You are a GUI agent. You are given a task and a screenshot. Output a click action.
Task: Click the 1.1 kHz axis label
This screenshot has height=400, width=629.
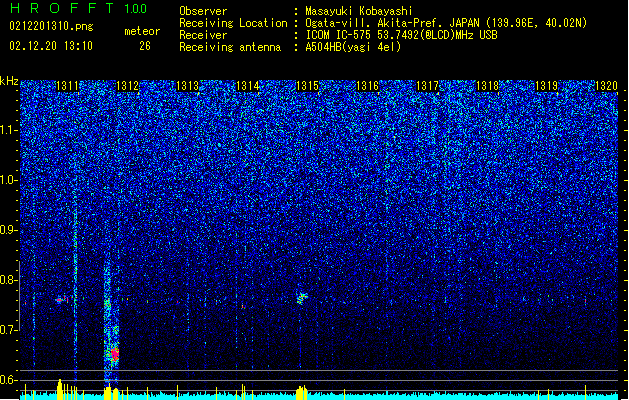(x=8, y=130)
